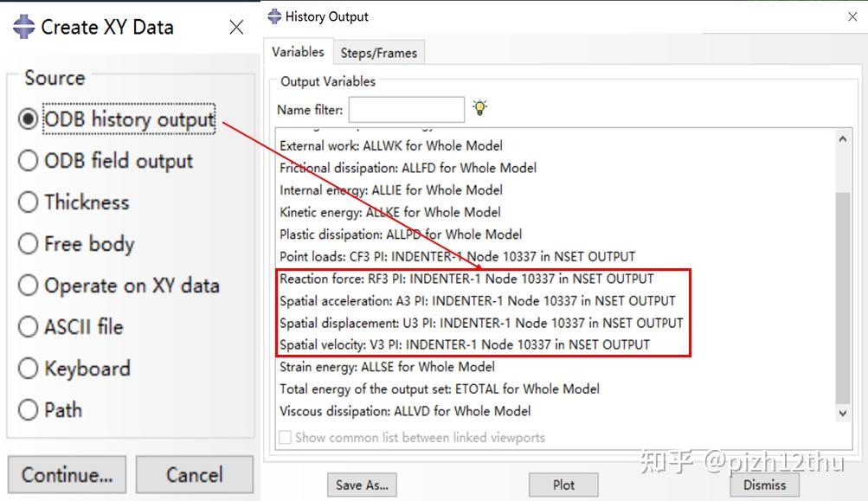Dismiss the History Output dialog
868x501 pixels.
764,485
